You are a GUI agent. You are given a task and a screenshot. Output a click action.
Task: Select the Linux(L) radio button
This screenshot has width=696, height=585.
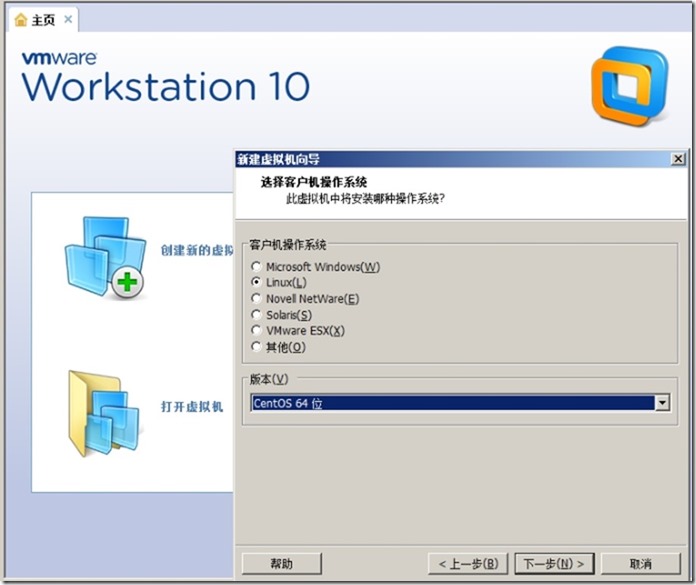[256, 282]
